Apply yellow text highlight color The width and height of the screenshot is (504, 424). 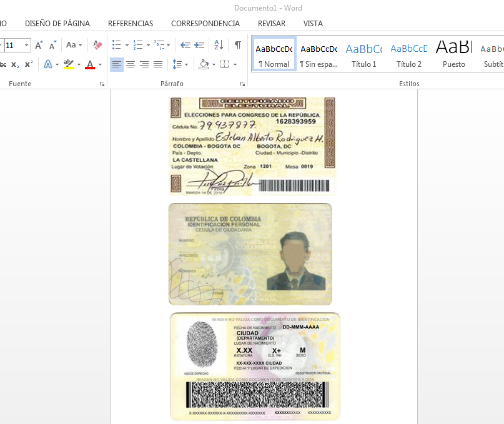pyautogui.click(x=69, y=64)
